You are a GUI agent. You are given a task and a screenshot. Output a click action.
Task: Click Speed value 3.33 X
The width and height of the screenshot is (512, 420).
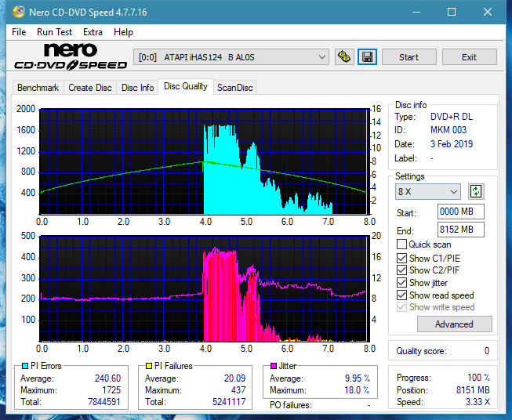[478, 402]
